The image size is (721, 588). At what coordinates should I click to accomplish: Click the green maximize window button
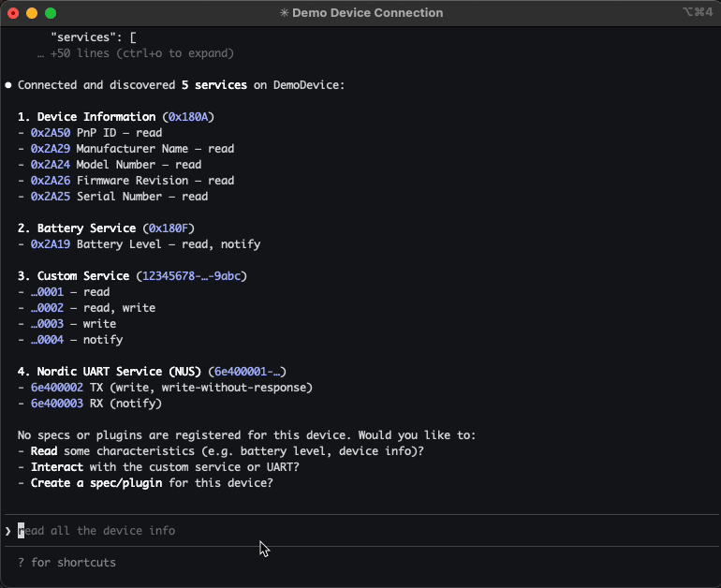[51, 13]
